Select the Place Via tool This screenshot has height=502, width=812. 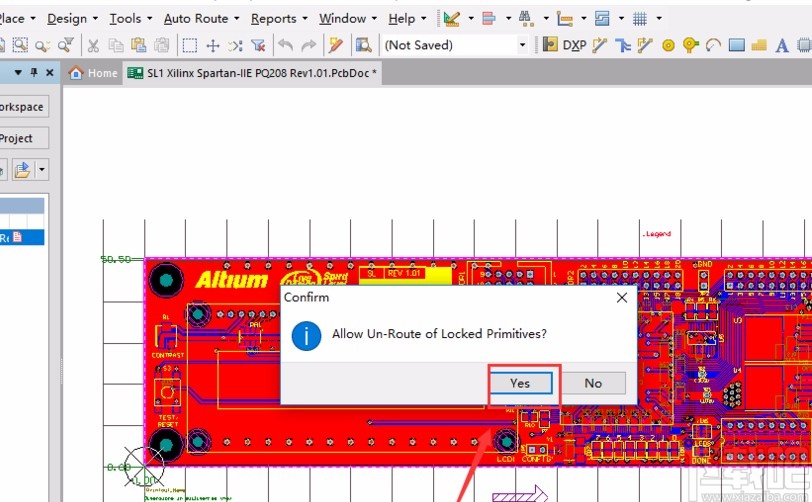[x=691, y=46]
